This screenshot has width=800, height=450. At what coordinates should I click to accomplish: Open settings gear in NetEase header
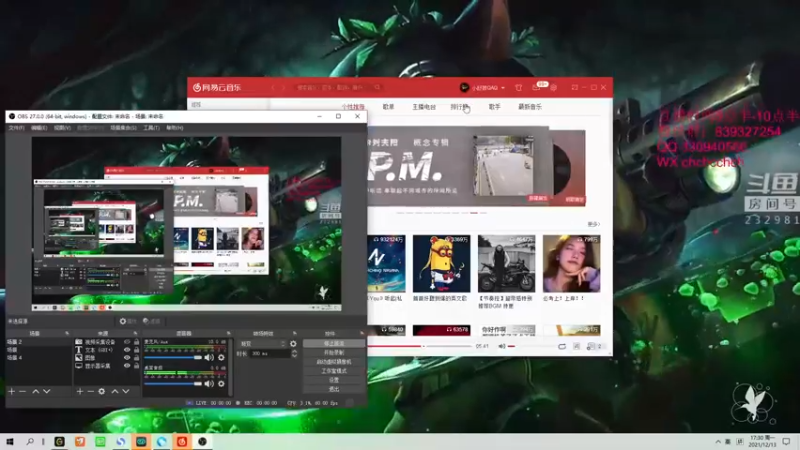click(x=554, y=88)
